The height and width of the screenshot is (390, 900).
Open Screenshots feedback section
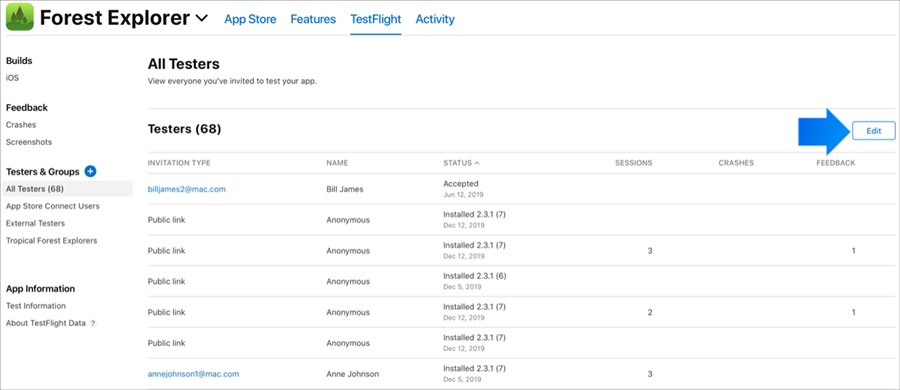pyautogui.click(x=29, y=142)
